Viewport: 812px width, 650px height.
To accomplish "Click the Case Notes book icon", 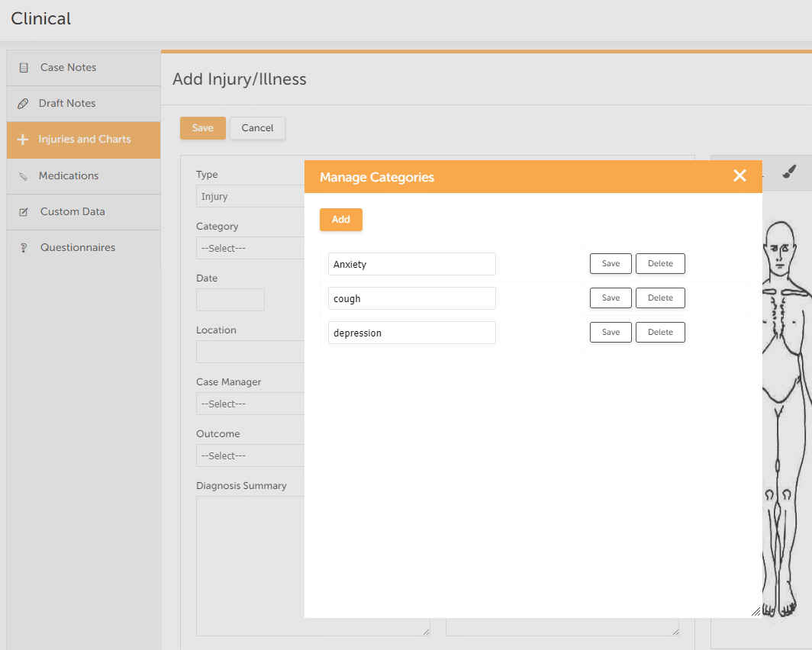I will (x=25, y=67).
